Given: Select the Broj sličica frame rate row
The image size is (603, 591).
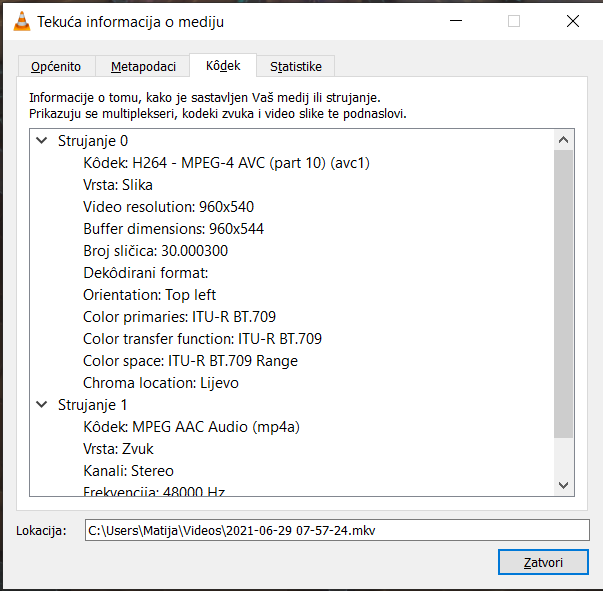Looking at the screenshot, I should [x=155, y=251].
